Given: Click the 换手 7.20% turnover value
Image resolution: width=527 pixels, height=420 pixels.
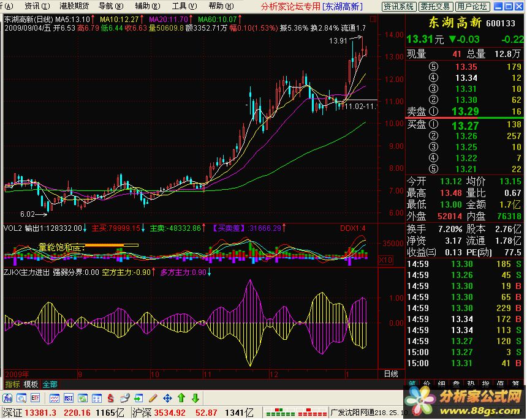Looking at the screenshot, I should [450, 230].
